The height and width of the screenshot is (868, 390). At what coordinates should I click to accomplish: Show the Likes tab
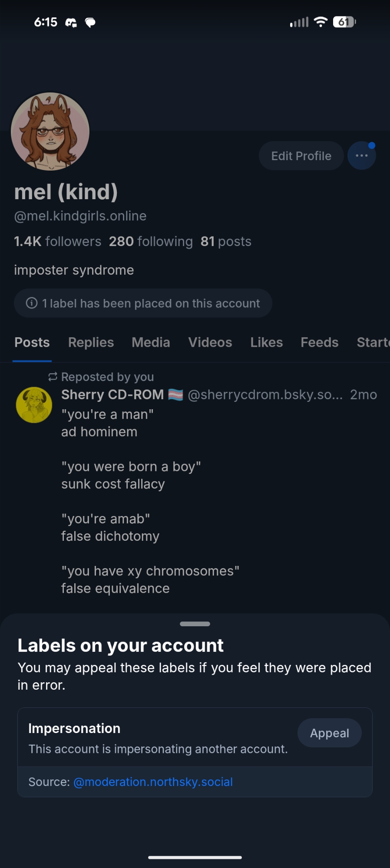266,342
